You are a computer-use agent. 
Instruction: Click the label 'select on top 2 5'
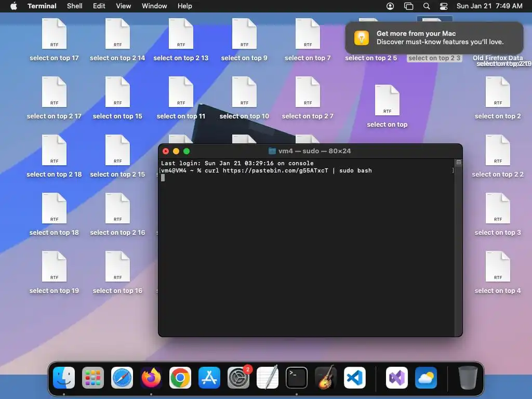click(371, 58)
